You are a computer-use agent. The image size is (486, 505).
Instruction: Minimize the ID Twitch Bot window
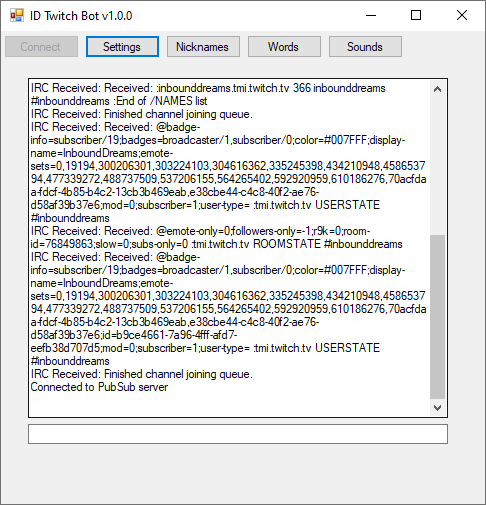tap(371, 15)
